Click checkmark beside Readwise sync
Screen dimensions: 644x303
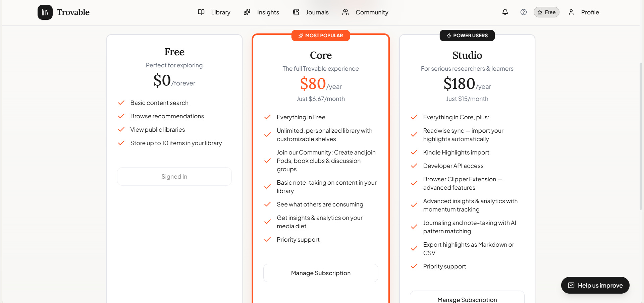(414, 134)
